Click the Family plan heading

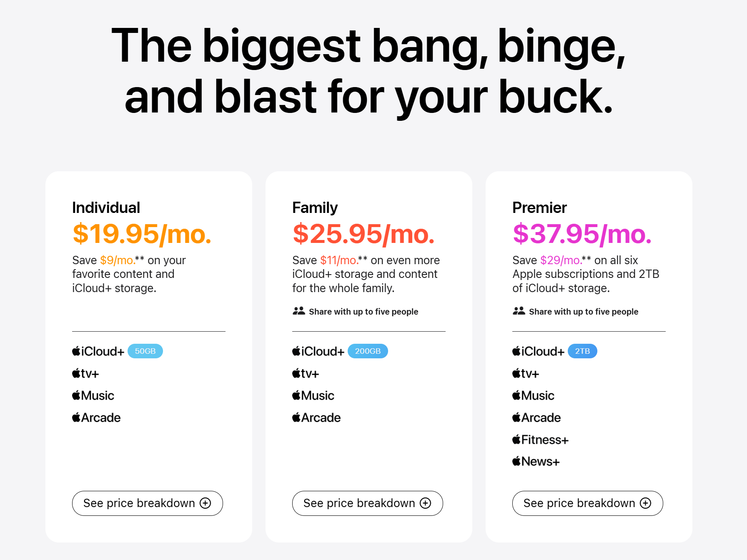tap(315, 207)
